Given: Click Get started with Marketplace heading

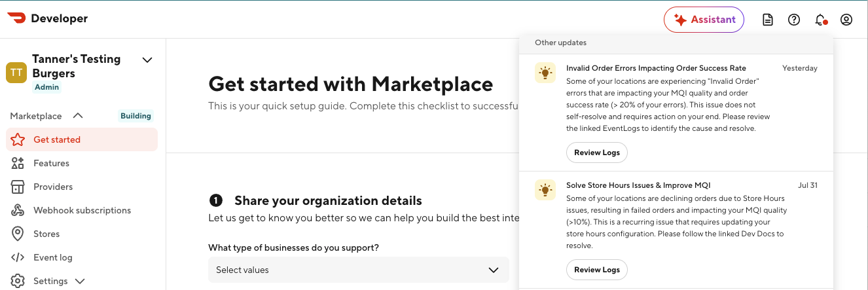Looking at the screenshot, I should click(350, 84).
